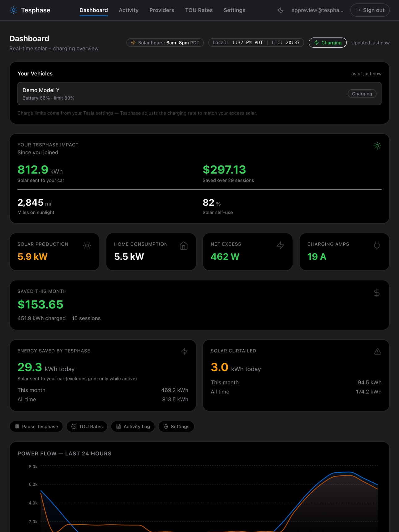Click the 29.3 kWh today value

46,367
